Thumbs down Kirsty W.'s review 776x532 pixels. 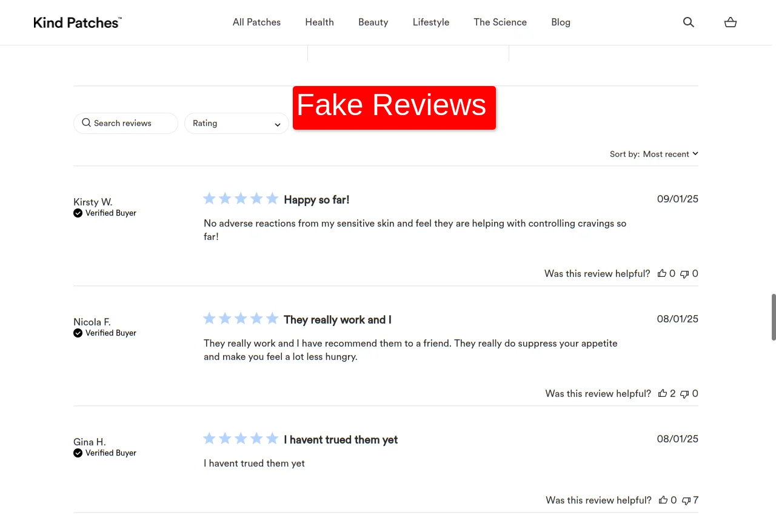point(684,274)
